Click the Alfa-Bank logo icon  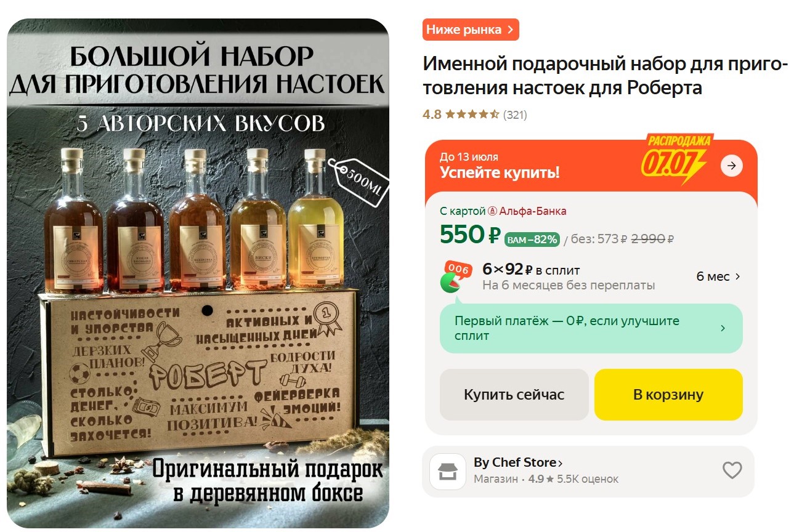click(492, 211)
